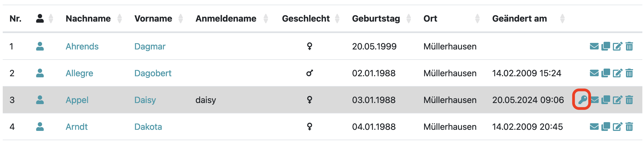The image size is (644, 141).
Task: Sort by Geändert am column
Action: (x=519, y=19)
